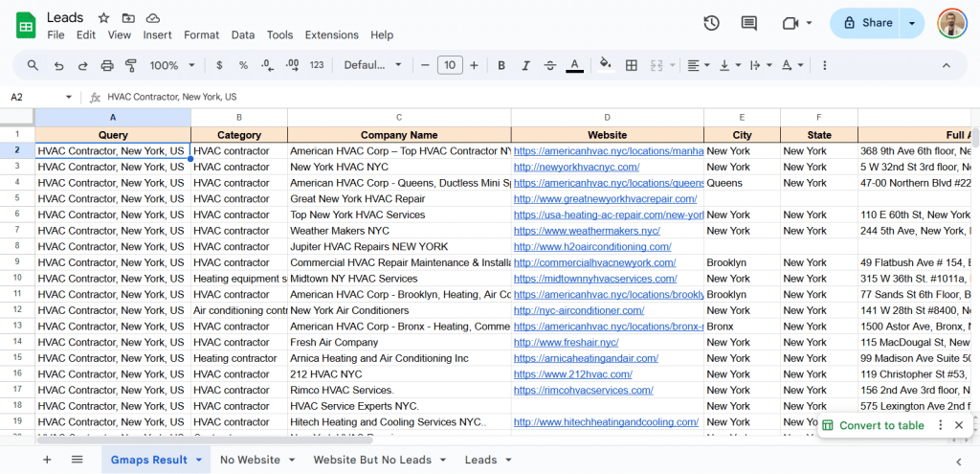Star the Leads document
Screen dimensions: 980x474
103,17
